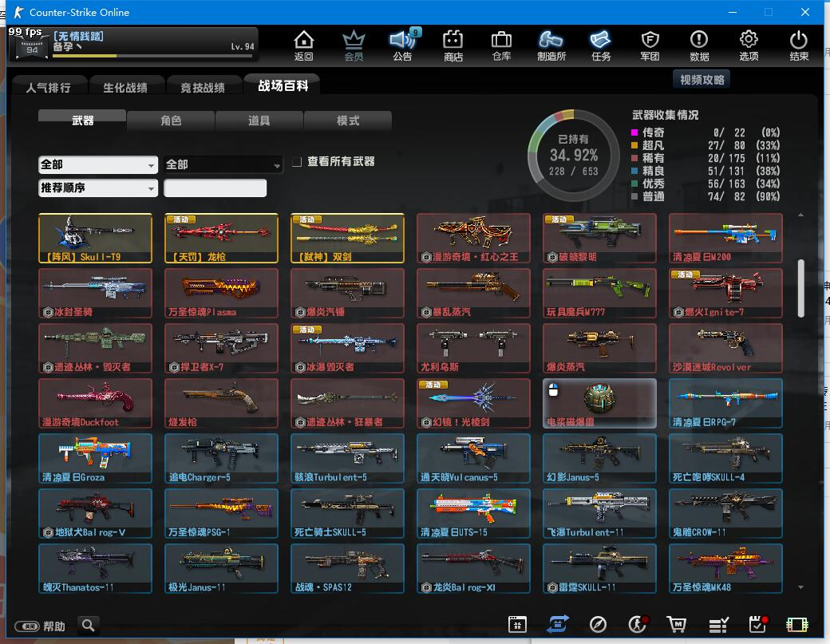Screen dimensions: 830x644
Task: Select the 角色 sub-tab
Action: [171, 121]
